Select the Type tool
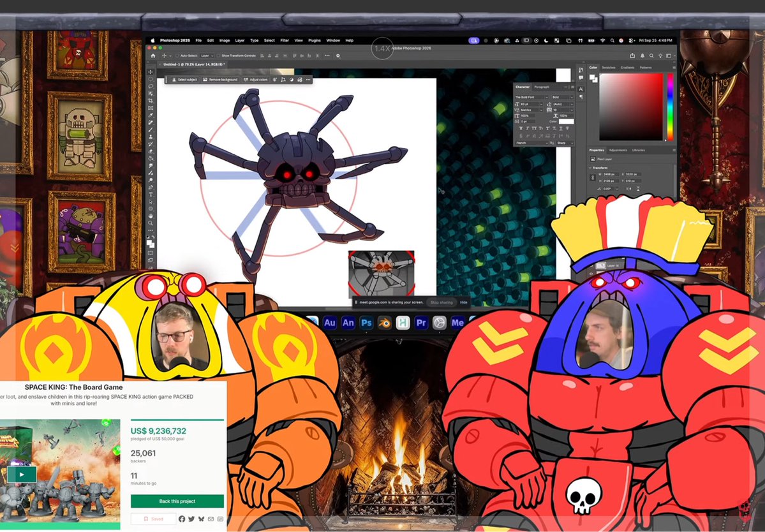Image resolution: width=765 pixels, height=532 pixels. (x=151, y=195)
